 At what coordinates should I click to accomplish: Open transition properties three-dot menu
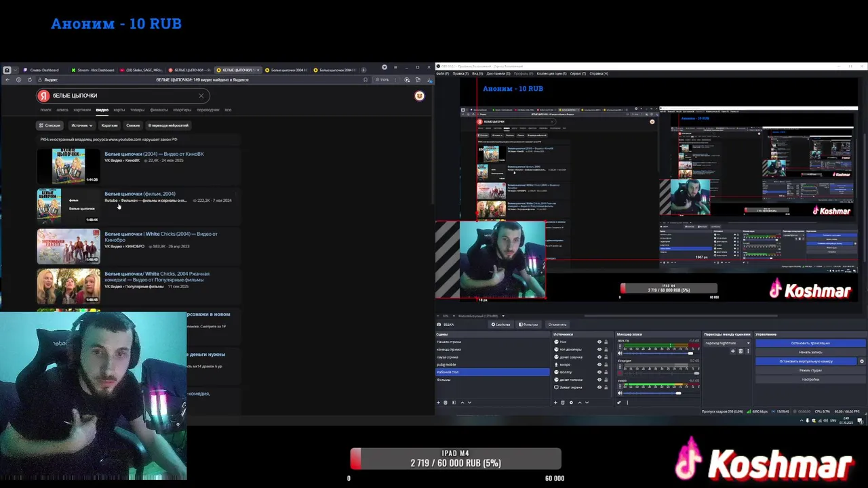point(748,351)
